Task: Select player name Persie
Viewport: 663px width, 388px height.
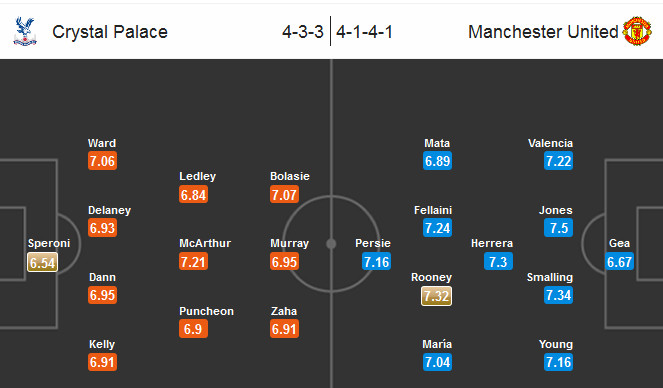Action: pyautogui.click(x=373, y=243)
